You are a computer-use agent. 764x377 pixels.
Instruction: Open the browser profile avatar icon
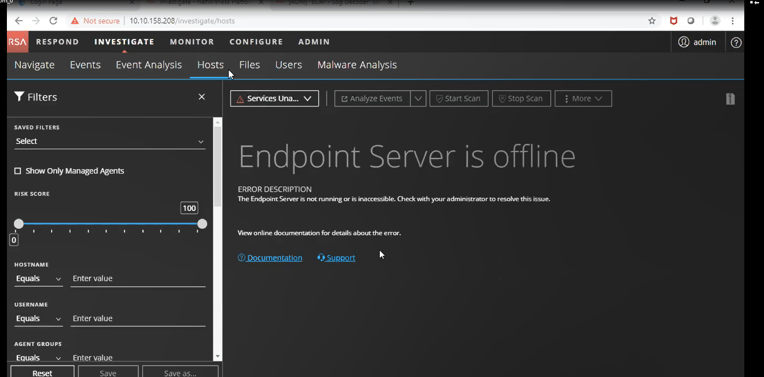pyautogui.click(x=715, y=21)
